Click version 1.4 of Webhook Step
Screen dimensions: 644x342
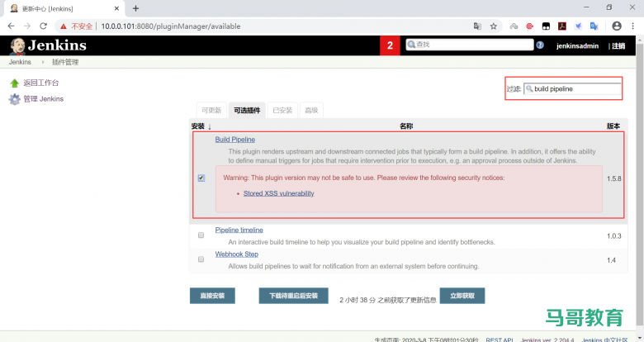click(611, 260)
